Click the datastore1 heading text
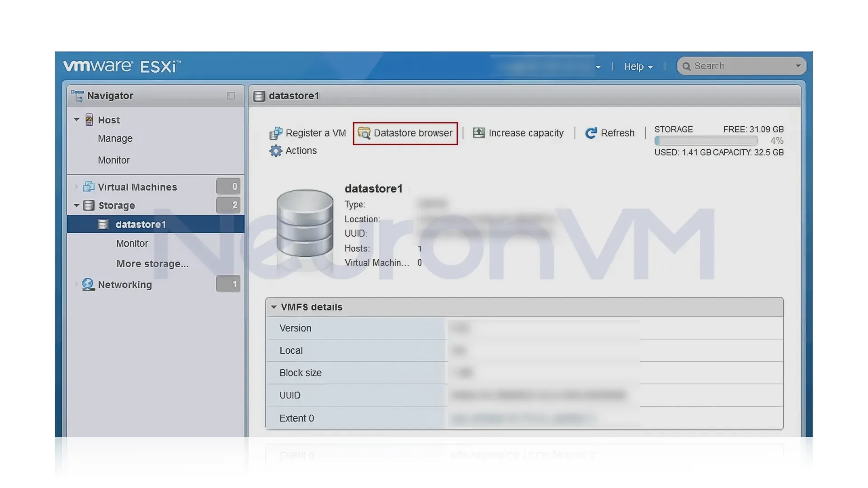Image resolution: width=868 pixels, height=488 pixels. 373,189
